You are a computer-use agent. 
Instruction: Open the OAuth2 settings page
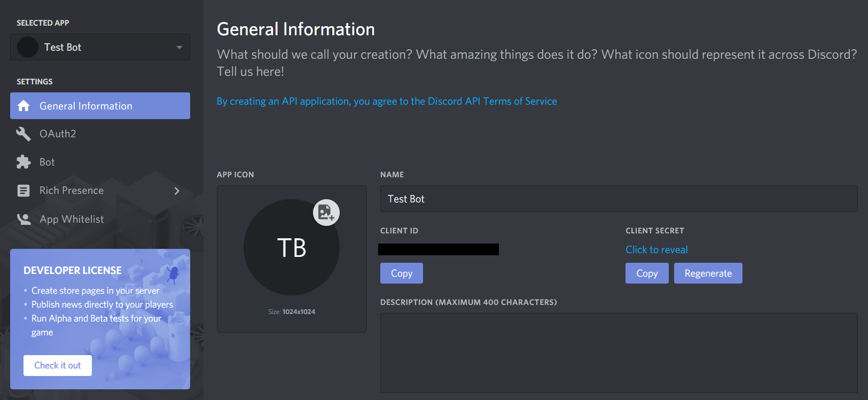point(58,134)
